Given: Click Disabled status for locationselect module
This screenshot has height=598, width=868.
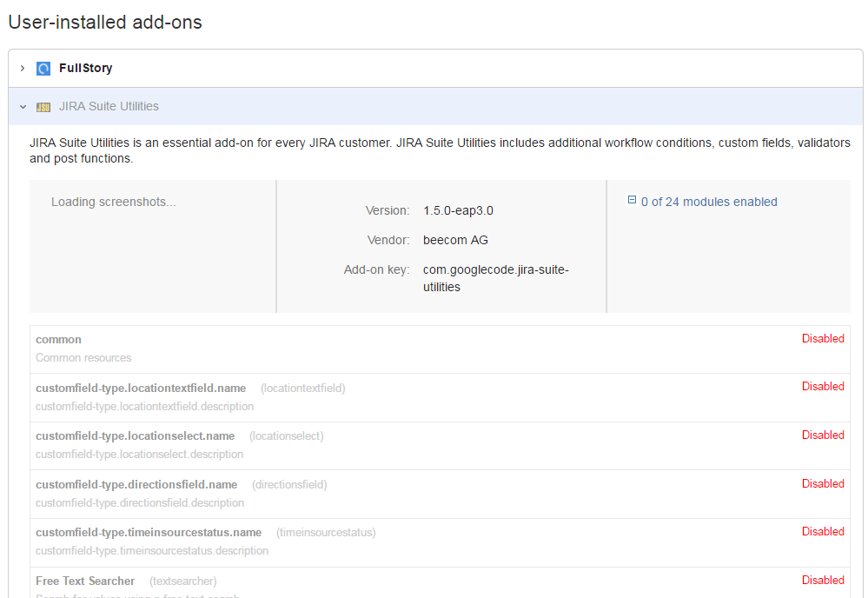Looking at the screenshot, I should pos(823,435).
